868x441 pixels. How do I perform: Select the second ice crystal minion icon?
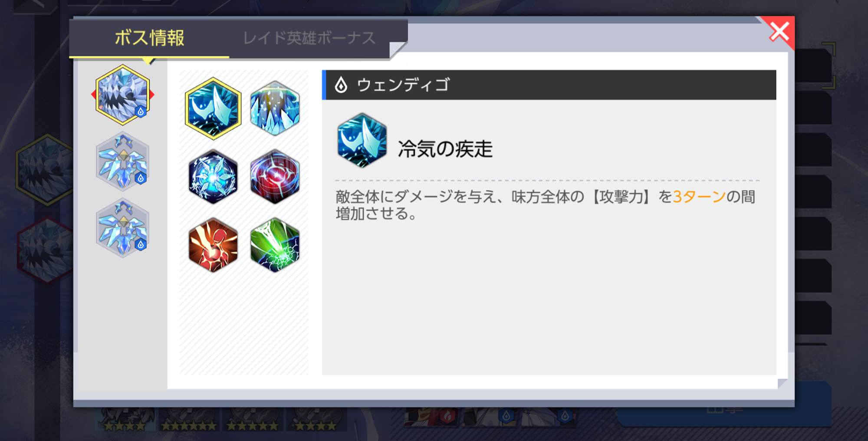point(122,161)
